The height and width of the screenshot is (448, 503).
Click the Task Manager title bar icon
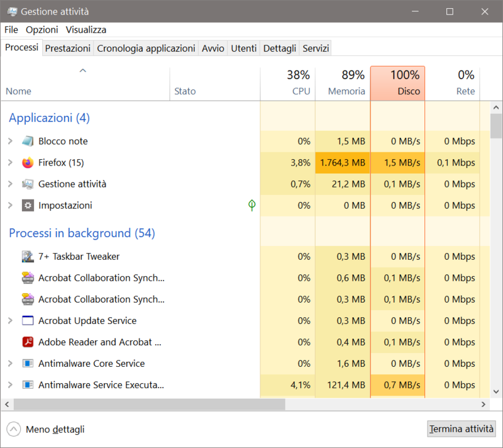coord(12,11)
